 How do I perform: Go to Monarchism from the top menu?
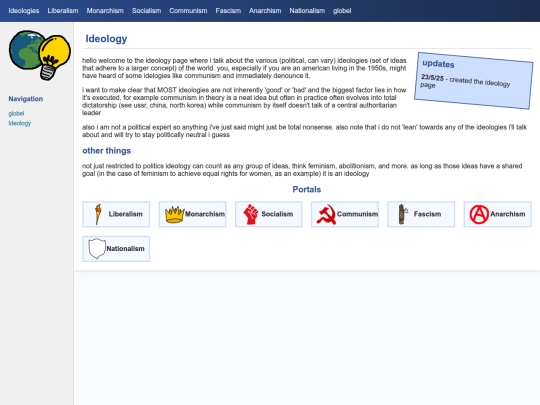[105, 11]
